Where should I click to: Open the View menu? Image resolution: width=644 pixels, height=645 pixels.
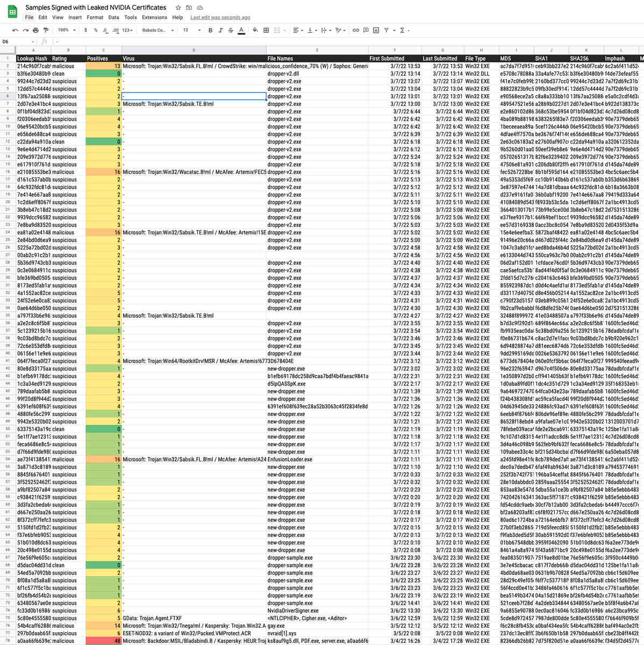58,17
